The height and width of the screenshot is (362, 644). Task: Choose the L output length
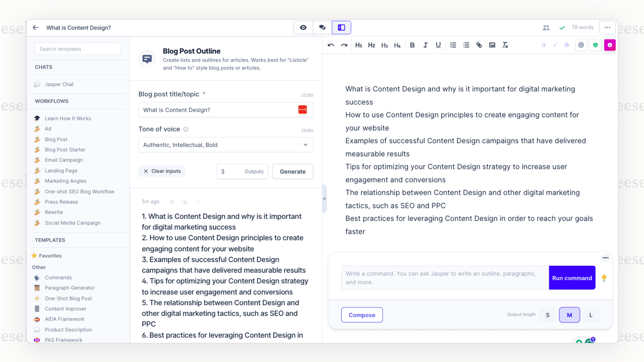coord(591,315)
